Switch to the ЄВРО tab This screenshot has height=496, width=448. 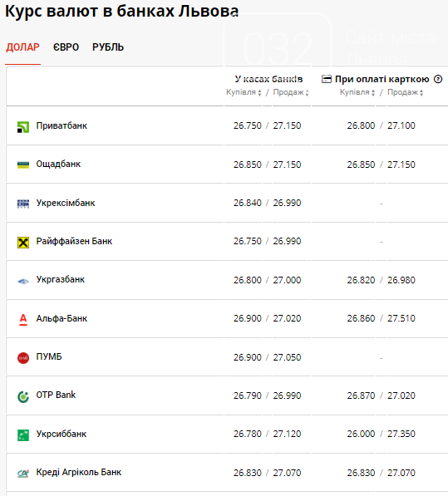[x=66, y=47]
